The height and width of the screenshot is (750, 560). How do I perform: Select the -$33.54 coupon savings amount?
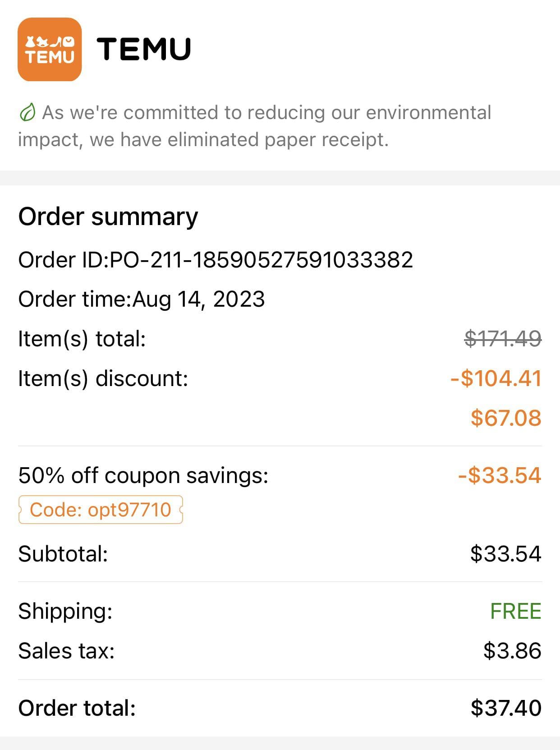pos(499,475)
